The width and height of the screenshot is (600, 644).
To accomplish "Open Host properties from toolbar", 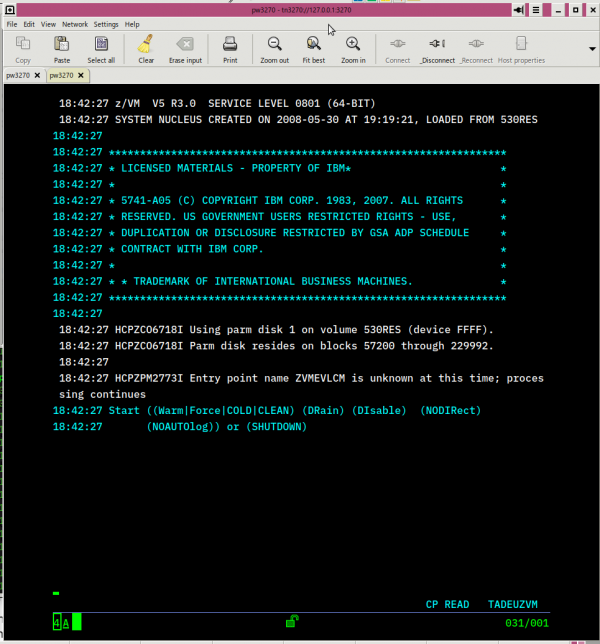I will (521, 49).
